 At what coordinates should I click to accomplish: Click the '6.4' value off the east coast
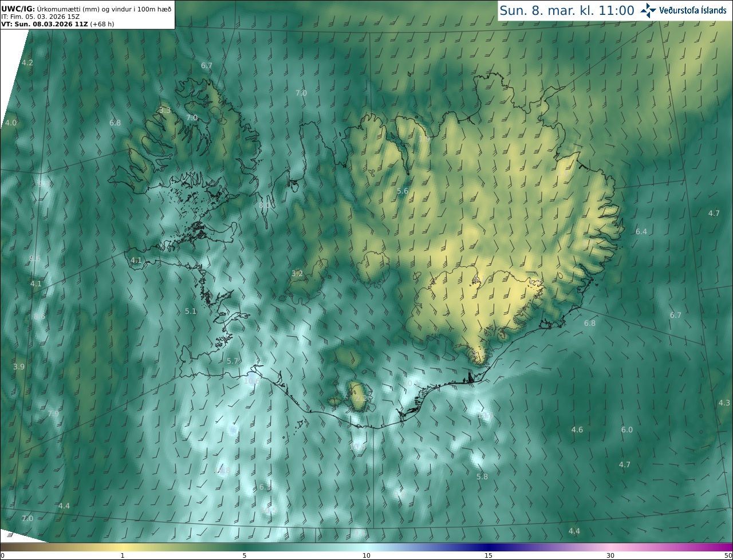[x=641, y=231]
